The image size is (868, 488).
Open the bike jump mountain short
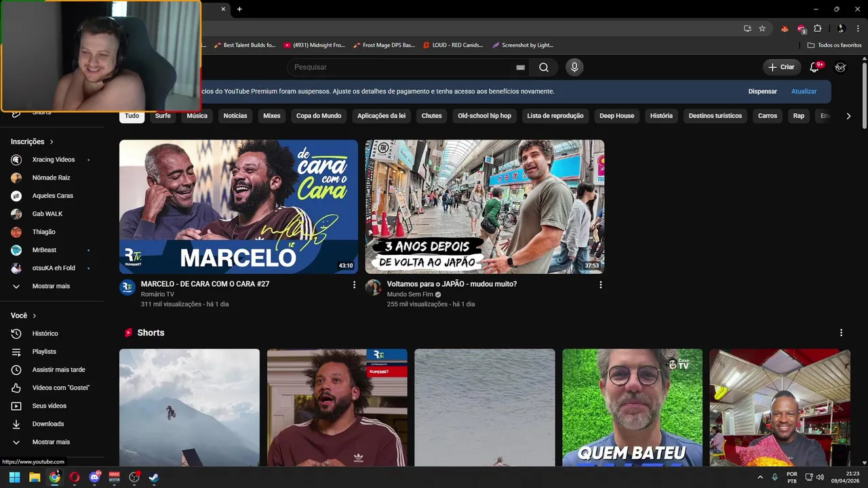189,407
